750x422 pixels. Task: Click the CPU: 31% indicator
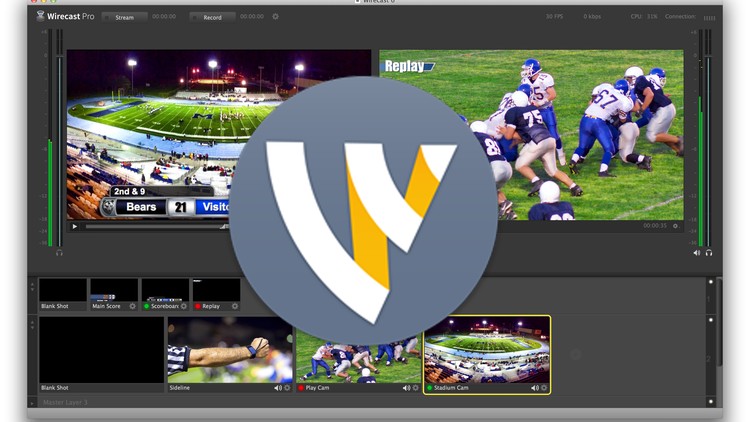point(644,16)
